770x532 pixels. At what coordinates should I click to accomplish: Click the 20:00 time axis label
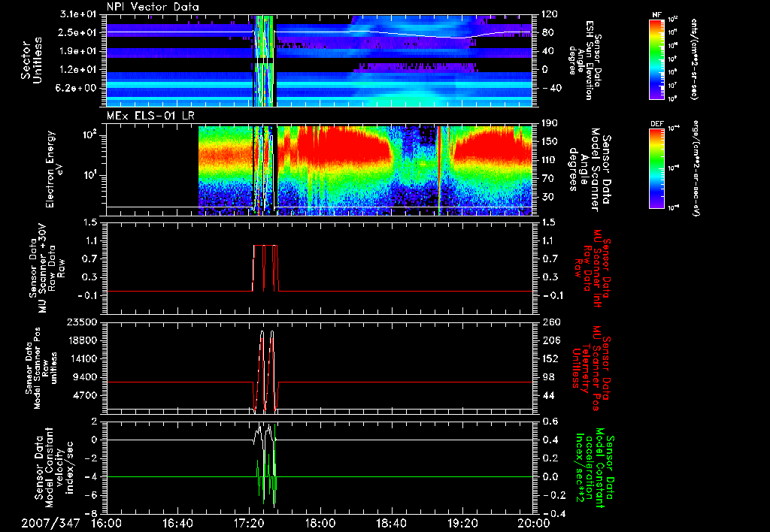tap(534, 523)
